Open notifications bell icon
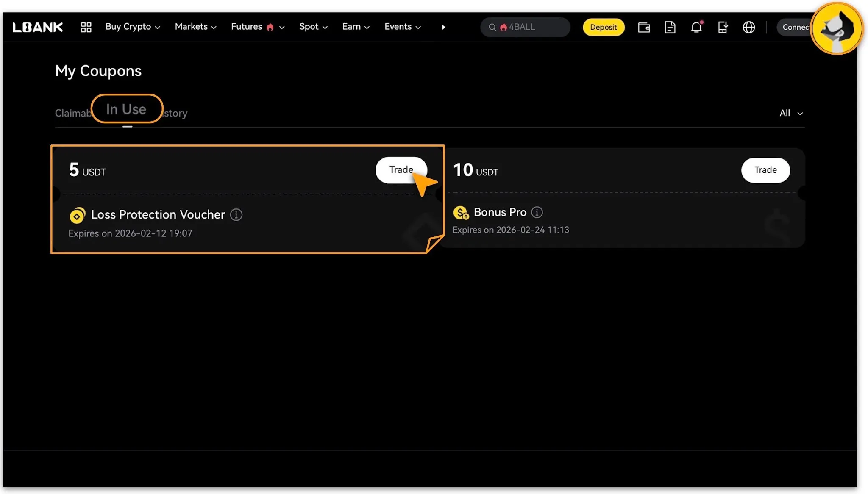Viewport: 868px width, 494px height. [x=696, y=27]
